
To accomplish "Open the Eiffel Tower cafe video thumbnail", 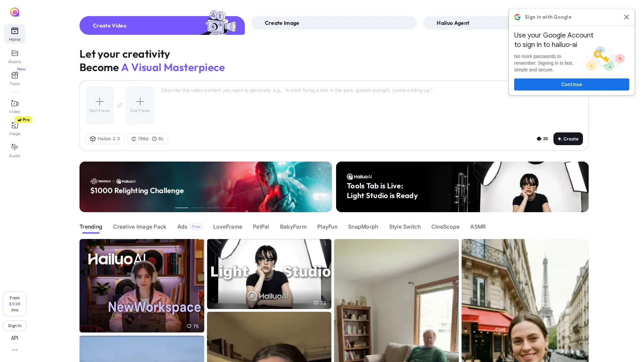I will click(525, 301).
